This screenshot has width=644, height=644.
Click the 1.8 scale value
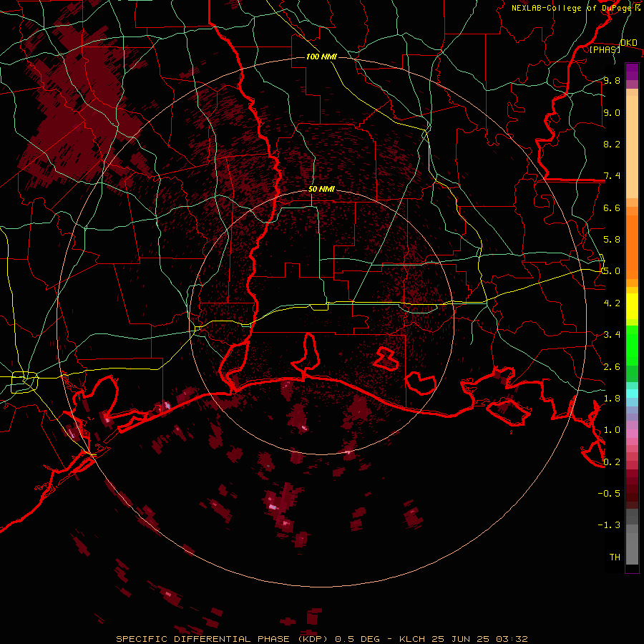point(612,399)
